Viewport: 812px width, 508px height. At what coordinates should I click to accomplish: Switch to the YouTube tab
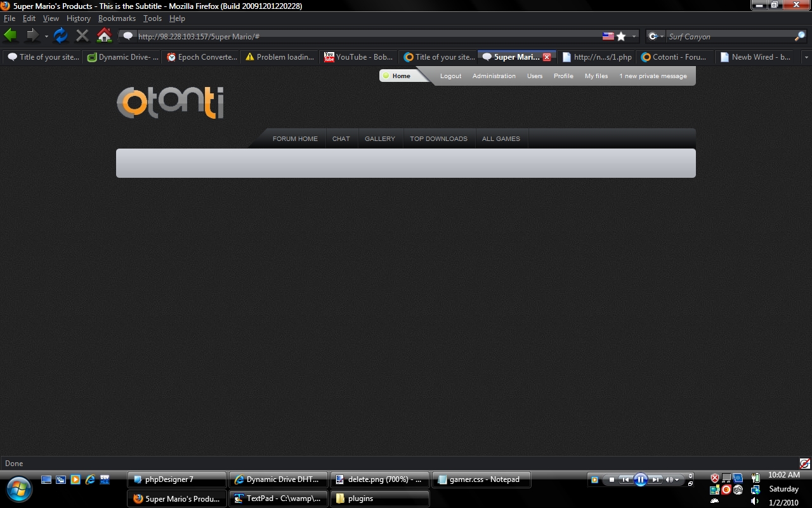pyautogui.click(x=359, y=57)
